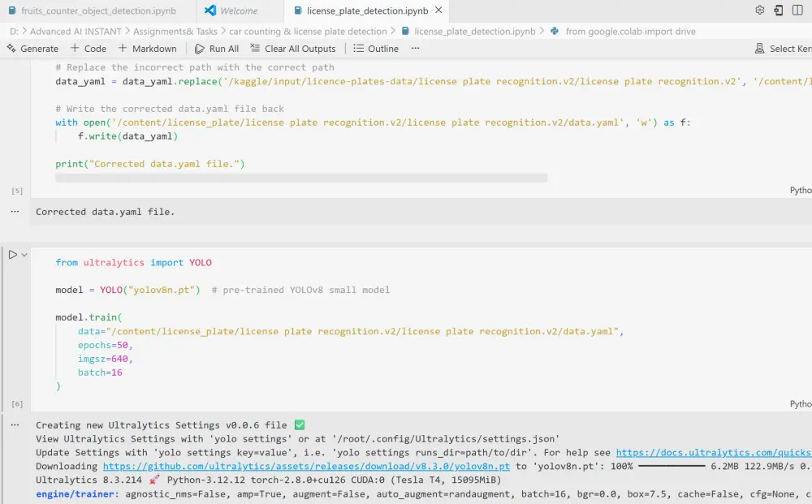812x504 pixels.
Task: Close the license_plate_detection.ipynb tab
Action: tap(438, 11)
